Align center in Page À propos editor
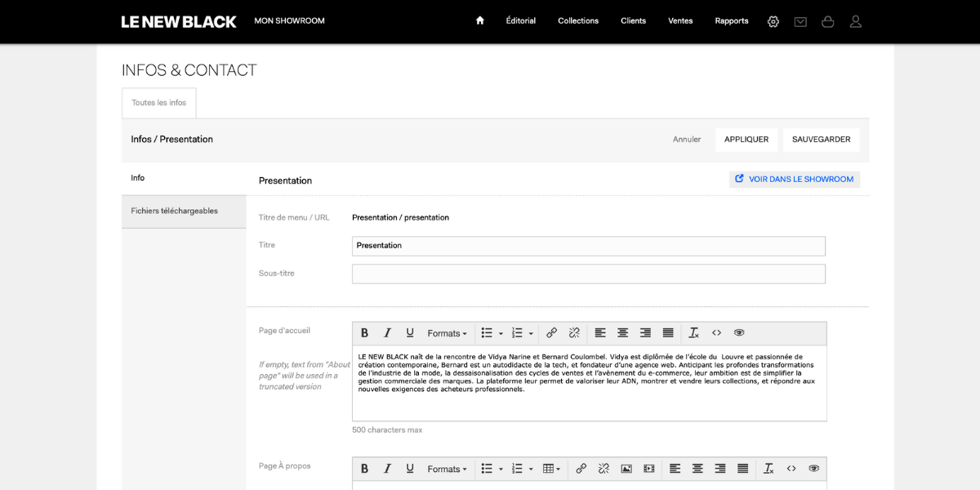980x490 pixels. pos(697,469)
